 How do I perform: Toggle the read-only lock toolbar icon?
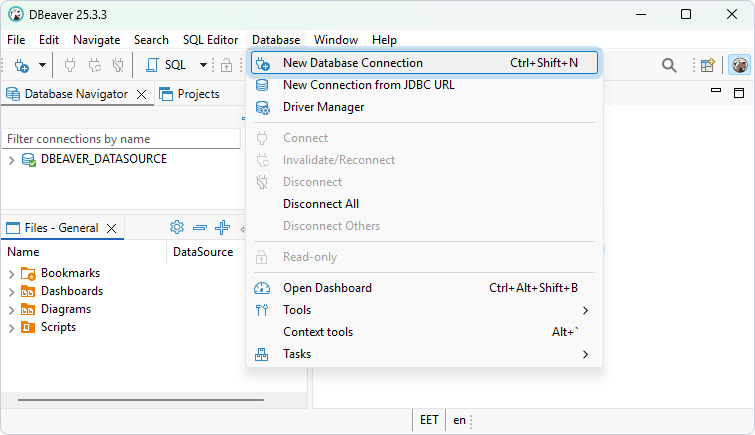tap(226, 65)
